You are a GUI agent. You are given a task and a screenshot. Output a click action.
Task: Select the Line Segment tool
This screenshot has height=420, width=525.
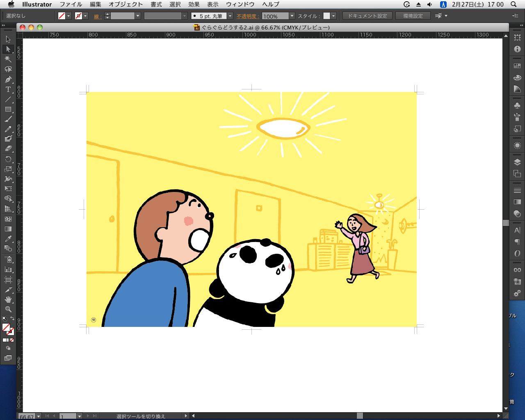tap(8, 99)
